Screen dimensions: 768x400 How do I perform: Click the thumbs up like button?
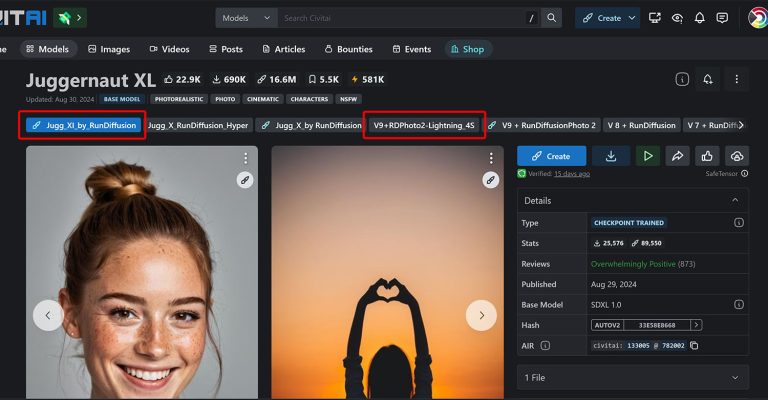(706, 156)
